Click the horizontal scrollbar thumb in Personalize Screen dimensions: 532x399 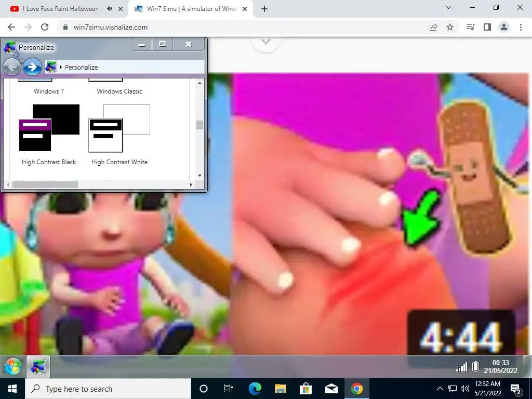click(x=45, y=184)
